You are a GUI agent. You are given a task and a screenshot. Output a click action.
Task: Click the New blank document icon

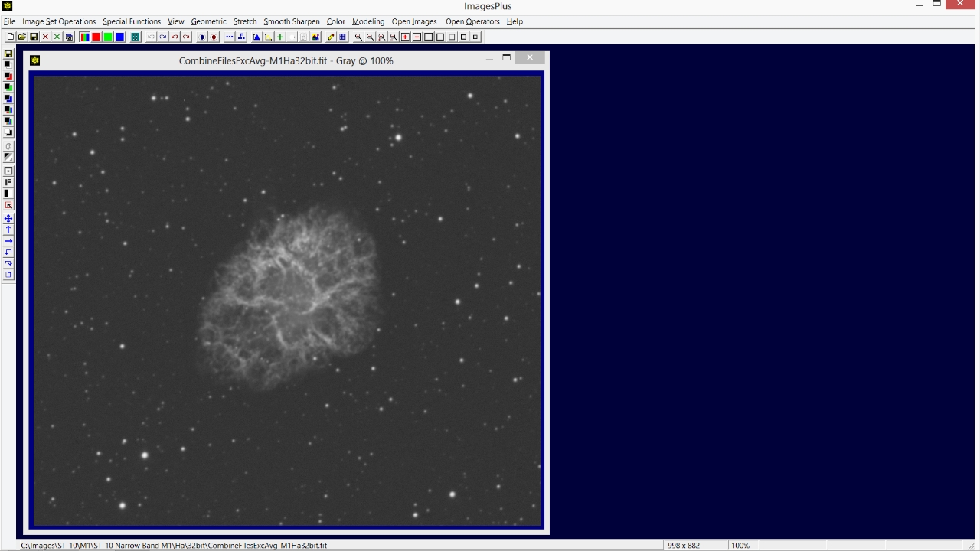click(x=11, y=37)
